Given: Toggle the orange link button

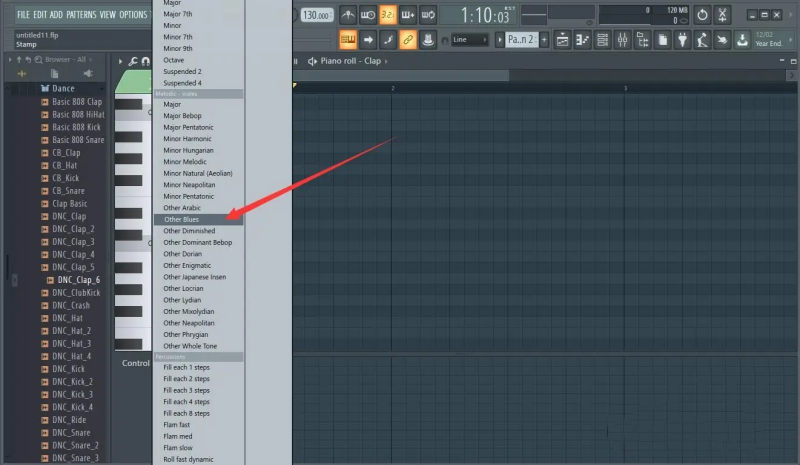Looking at the screenshot, I should coord(408,40).
